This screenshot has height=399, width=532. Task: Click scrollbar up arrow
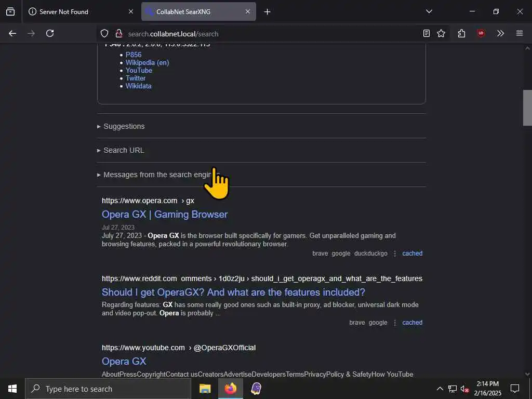(527, 48)
